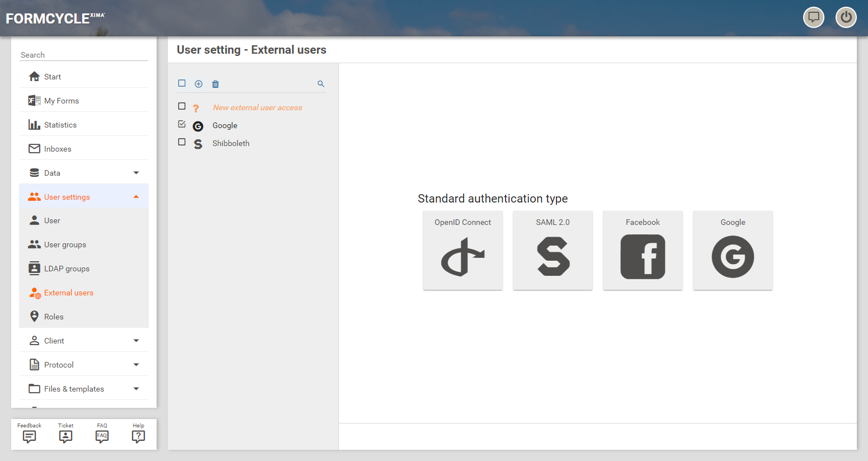
Task: Open the chat message icon in header
Action: tap(813, 17)
